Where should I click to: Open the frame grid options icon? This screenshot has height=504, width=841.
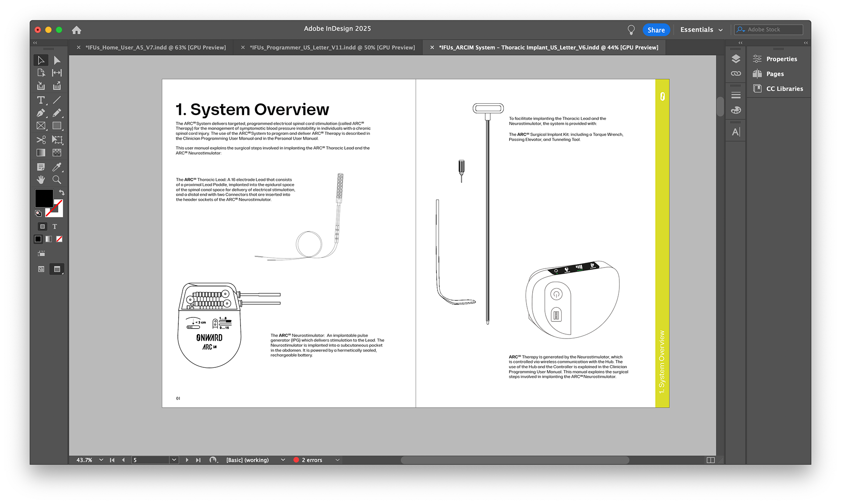tap(41, 254)
